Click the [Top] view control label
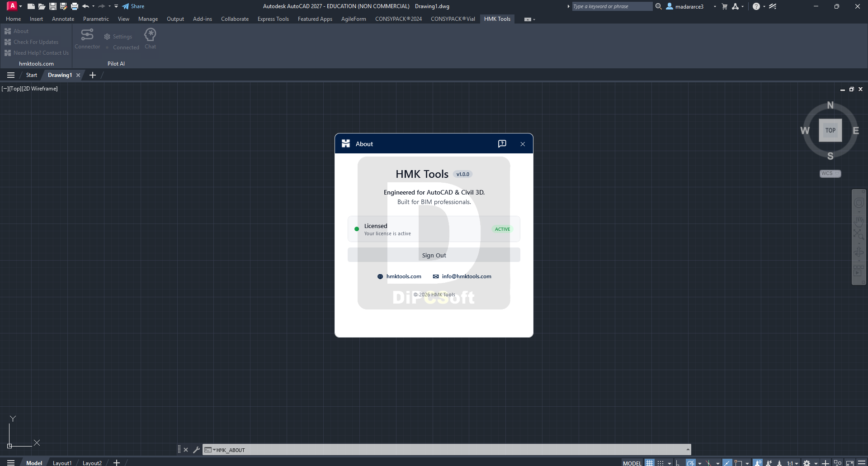 pyautogui.click(x=15, y=89)
